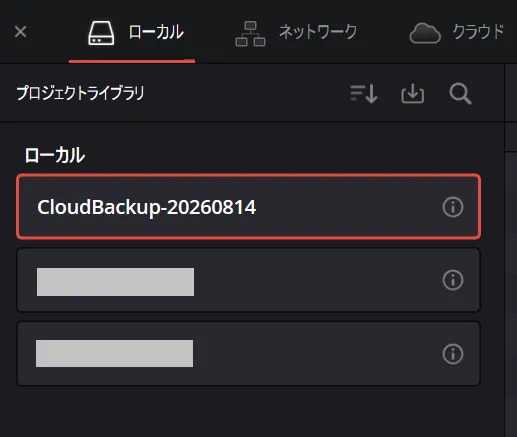This screenshot has height=437, width=517.
Task: Click the second library's hidden name
Action: (115, 282)
